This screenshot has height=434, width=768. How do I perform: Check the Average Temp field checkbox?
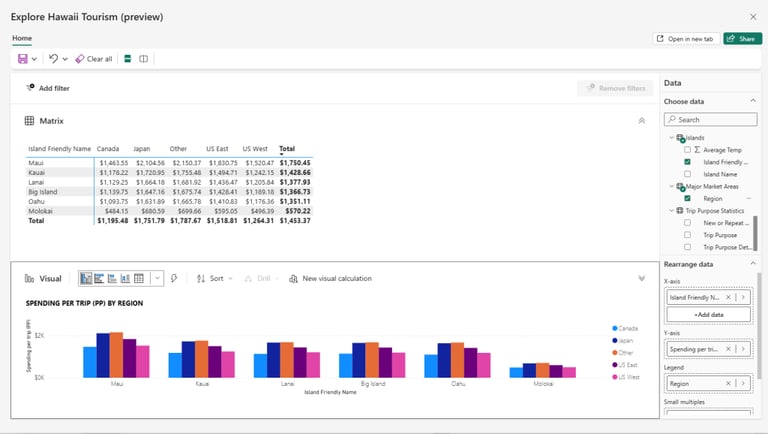click(x=687, y=150)
